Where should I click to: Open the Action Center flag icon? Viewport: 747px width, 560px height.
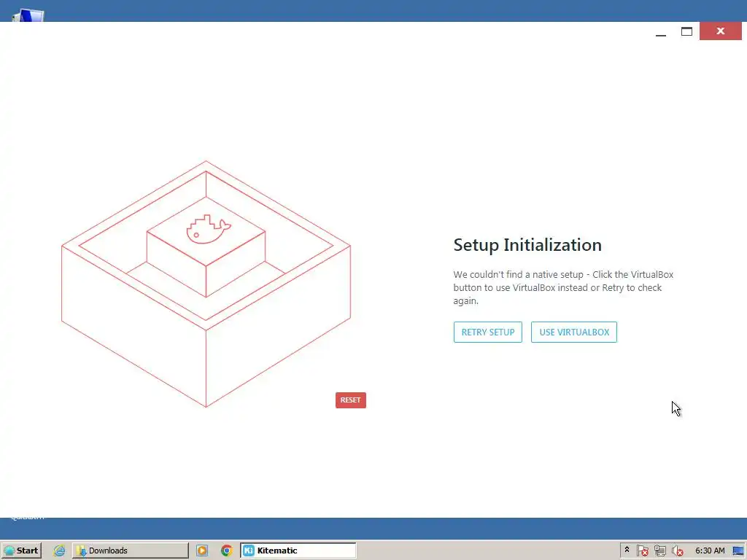point(642,551)
